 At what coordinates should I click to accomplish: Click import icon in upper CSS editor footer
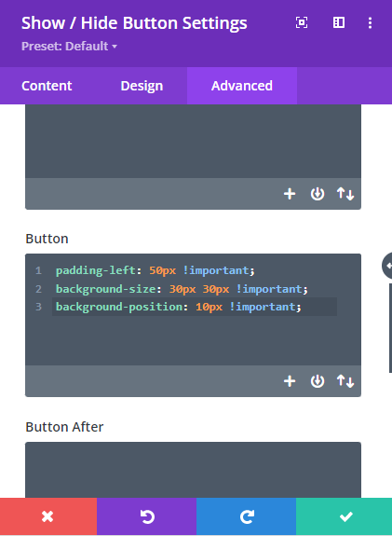(318, 194)
